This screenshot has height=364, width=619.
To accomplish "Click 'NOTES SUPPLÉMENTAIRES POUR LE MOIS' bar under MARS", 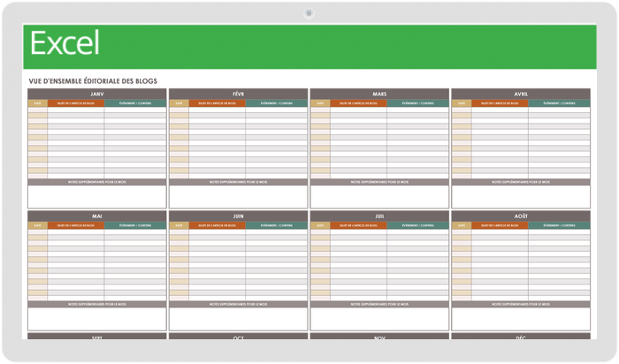I will tap(379, 182).
